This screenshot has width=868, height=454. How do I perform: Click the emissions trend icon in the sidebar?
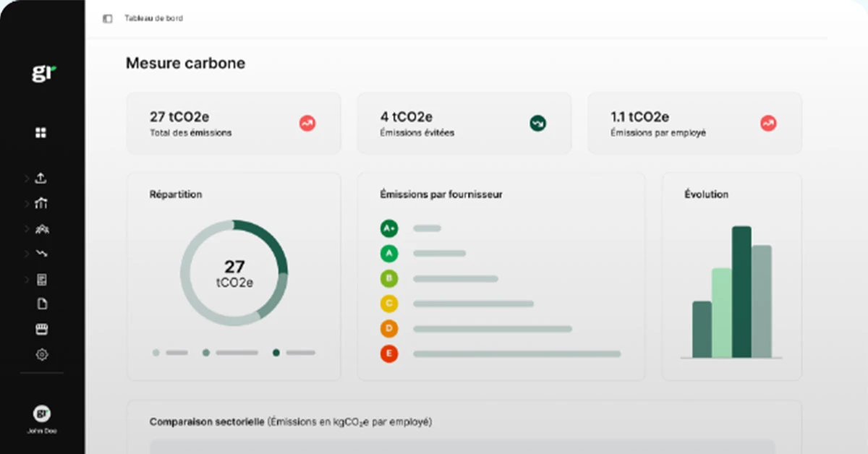point(41,254)
